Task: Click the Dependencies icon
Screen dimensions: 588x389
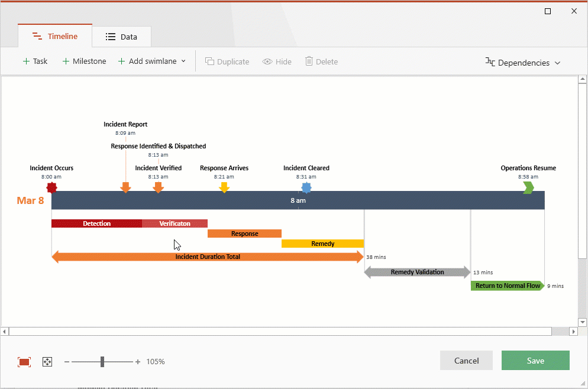Action: click(489, 62)
